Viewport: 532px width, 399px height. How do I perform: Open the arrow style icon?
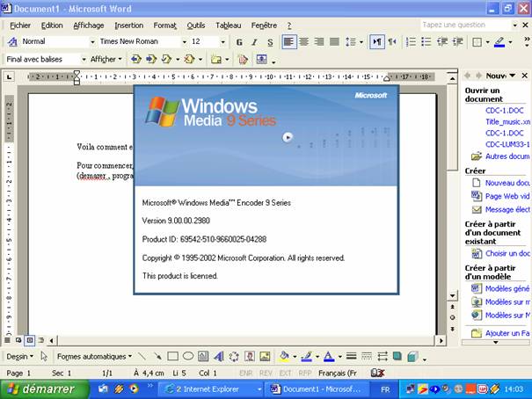point(382,356)
